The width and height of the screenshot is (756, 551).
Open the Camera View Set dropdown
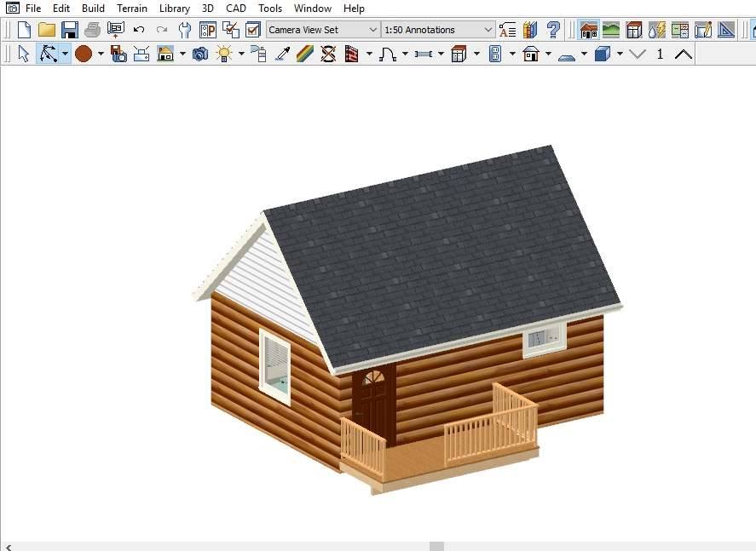point(322,30)
